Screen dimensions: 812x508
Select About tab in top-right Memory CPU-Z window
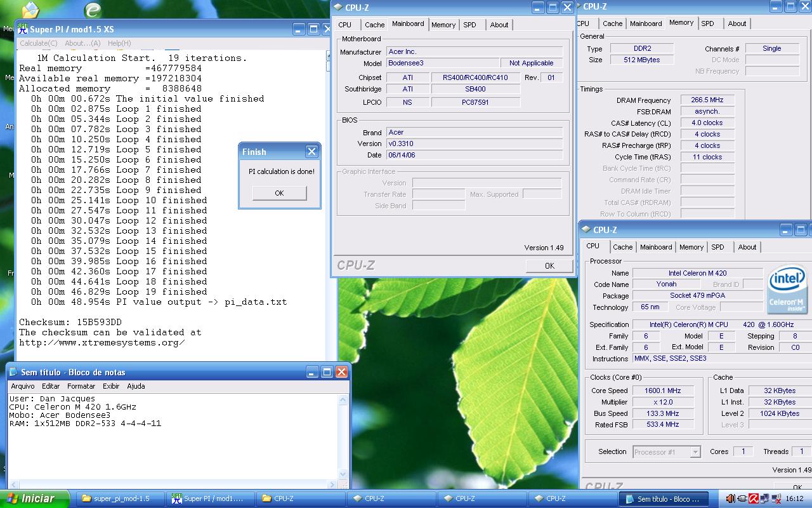click(737, 23)
